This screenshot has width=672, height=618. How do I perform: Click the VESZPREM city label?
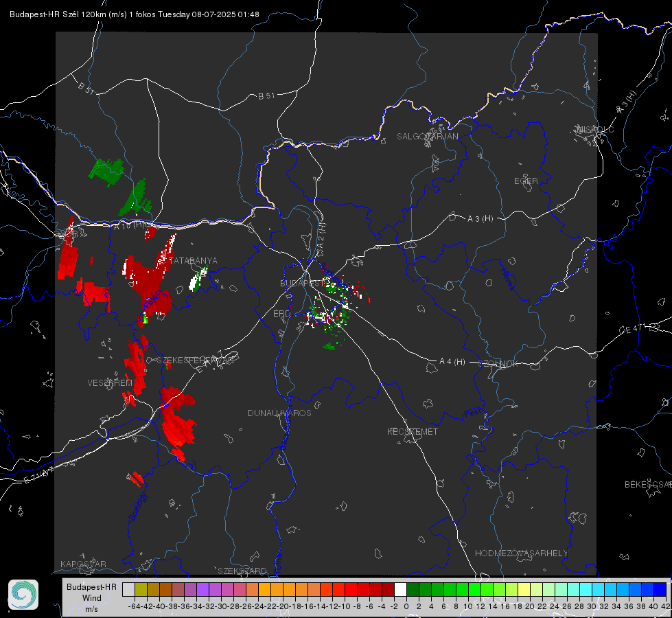110,382
